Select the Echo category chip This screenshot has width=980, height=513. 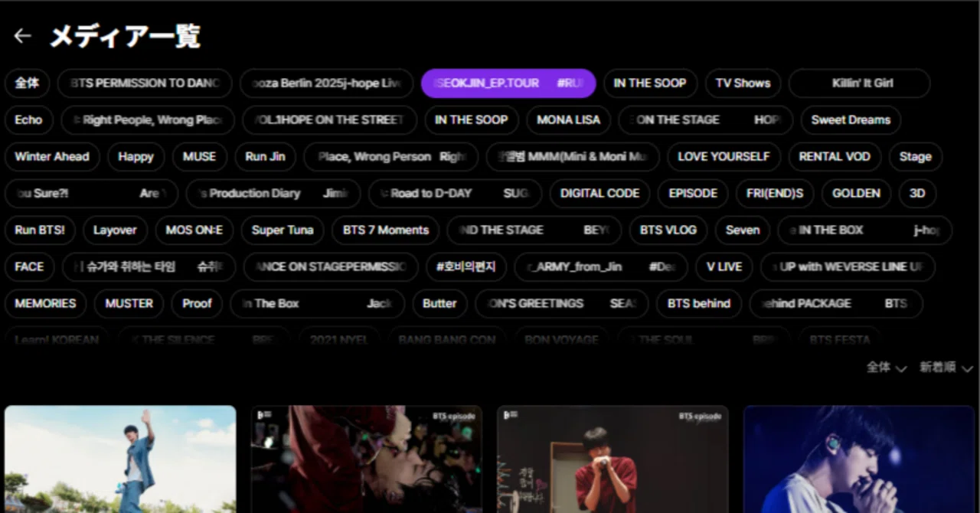click(28, 119)
